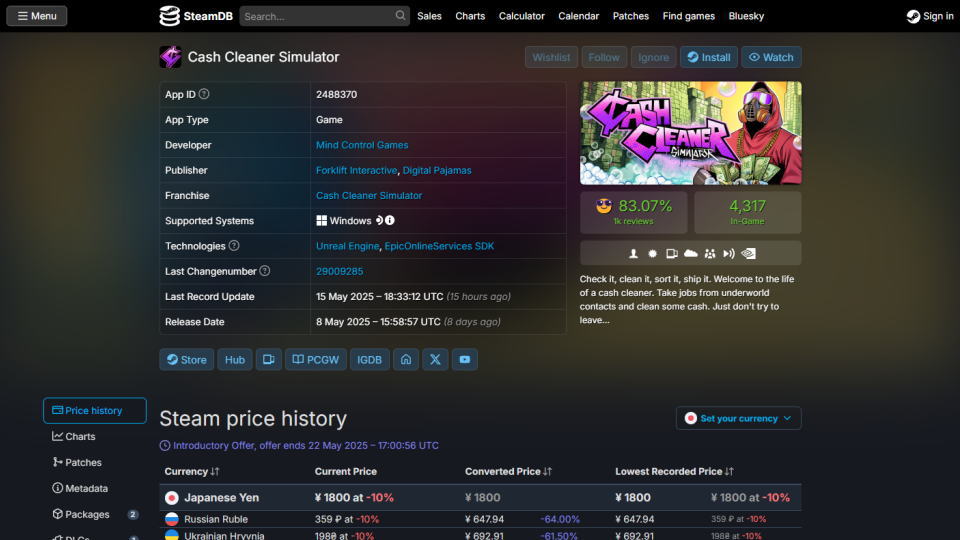960x540 pixels.
Task: Open the Cash Cleaner Simulator franchise link
Action: coord(369,195)
